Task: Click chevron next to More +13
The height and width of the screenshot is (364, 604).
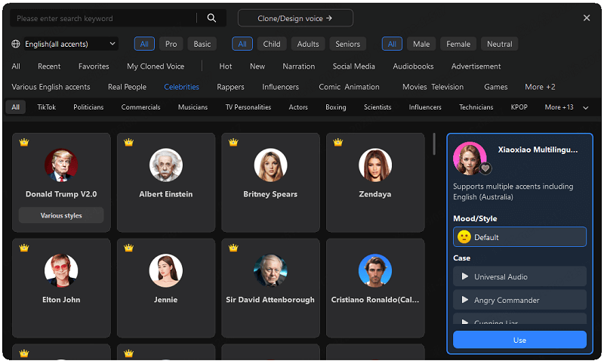Action: [586, 107]
